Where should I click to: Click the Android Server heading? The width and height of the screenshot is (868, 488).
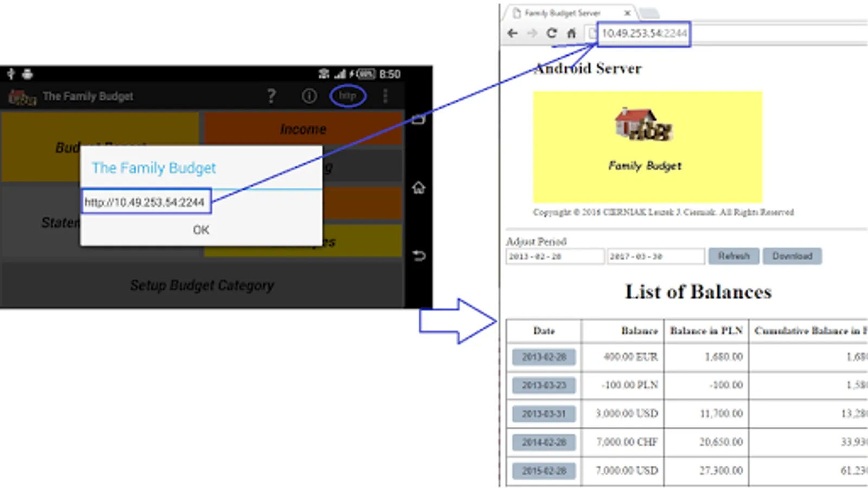point(588,68)
